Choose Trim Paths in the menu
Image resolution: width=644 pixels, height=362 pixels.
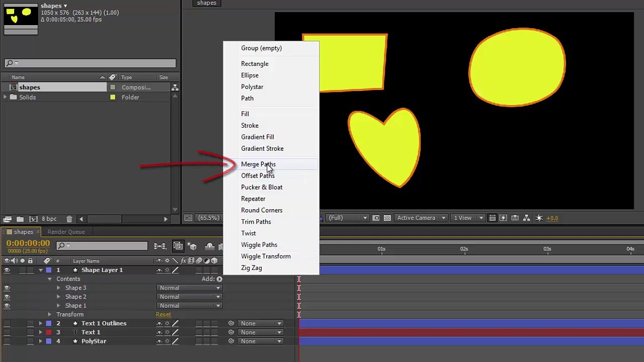click(x=256, y=222)
